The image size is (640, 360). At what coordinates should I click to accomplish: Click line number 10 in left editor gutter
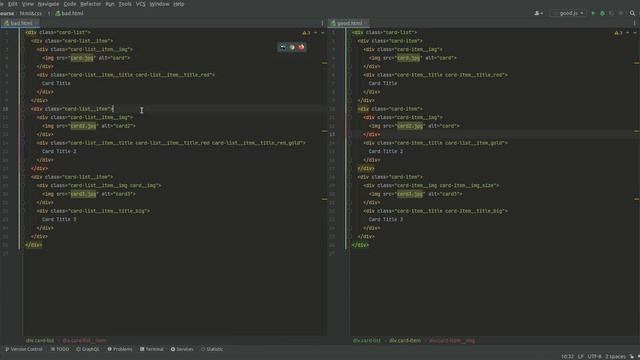(x=5, y=109)
